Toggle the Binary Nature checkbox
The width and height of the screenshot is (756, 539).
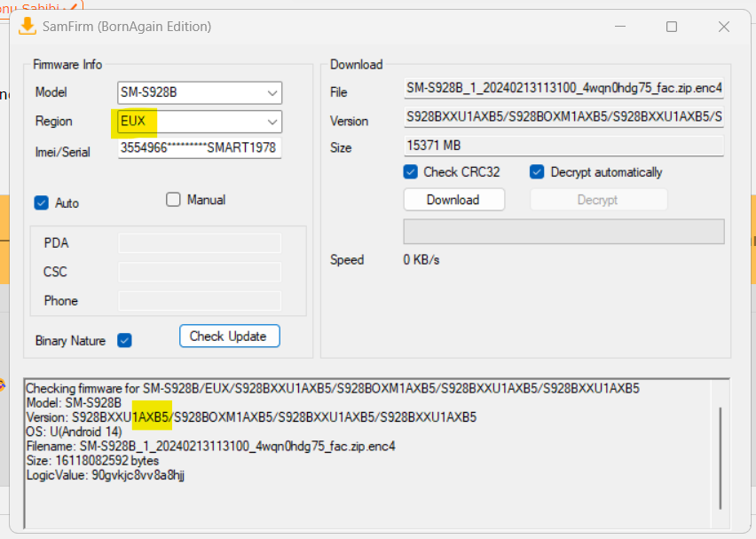(x=124, y=340)
